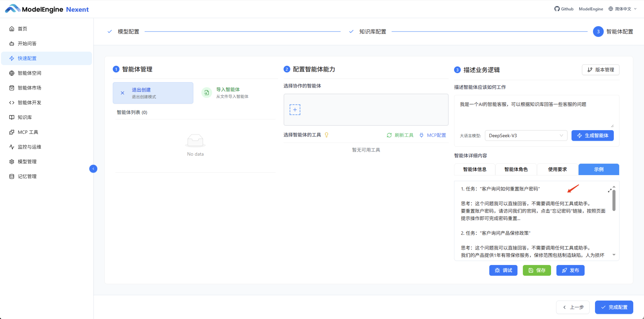The width and height of the screenshot is (644, 319).
Task: Switch to the 智能体角色 tab
Action: tap(516, 169)
